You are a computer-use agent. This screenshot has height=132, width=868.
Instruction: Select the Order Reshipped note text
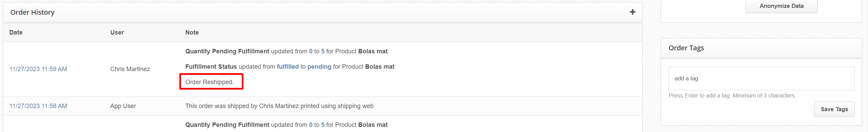[x=210, y=82]
